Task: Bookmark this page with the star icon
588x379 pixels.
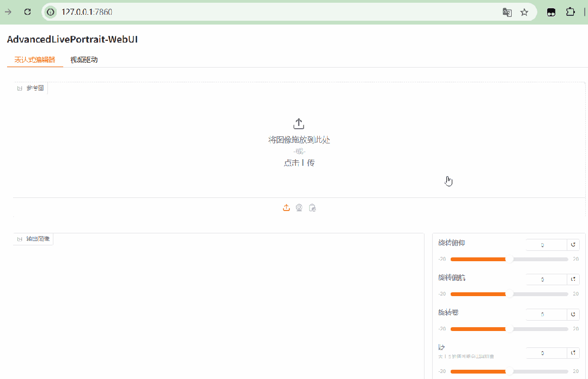Action: click(524, 13)
